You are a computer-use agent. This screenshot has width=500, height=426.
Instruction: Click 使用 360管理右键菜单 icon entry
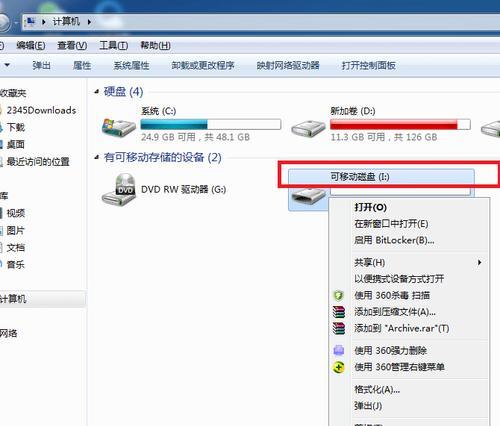339,367
